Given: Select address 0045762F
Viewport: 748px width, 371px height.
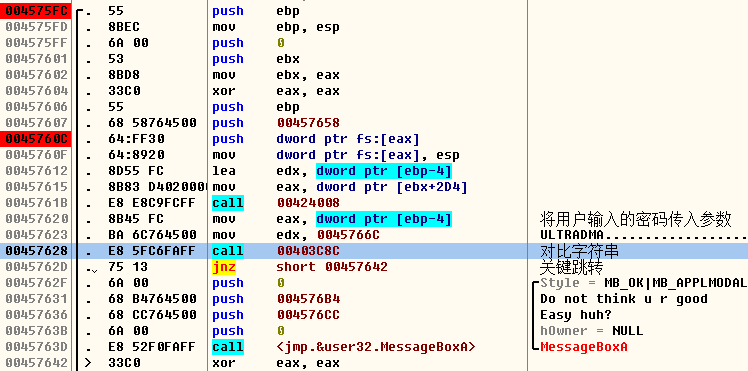Looking at the screenshot, I should coord(36,283).
